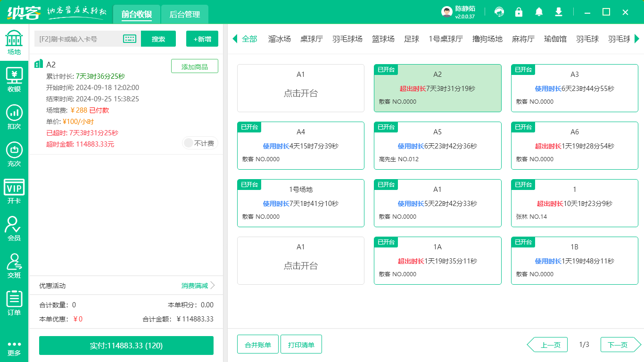The image size is (644, 362).
Task: Click the card number search input field
Action: click(x=78, y=39)
